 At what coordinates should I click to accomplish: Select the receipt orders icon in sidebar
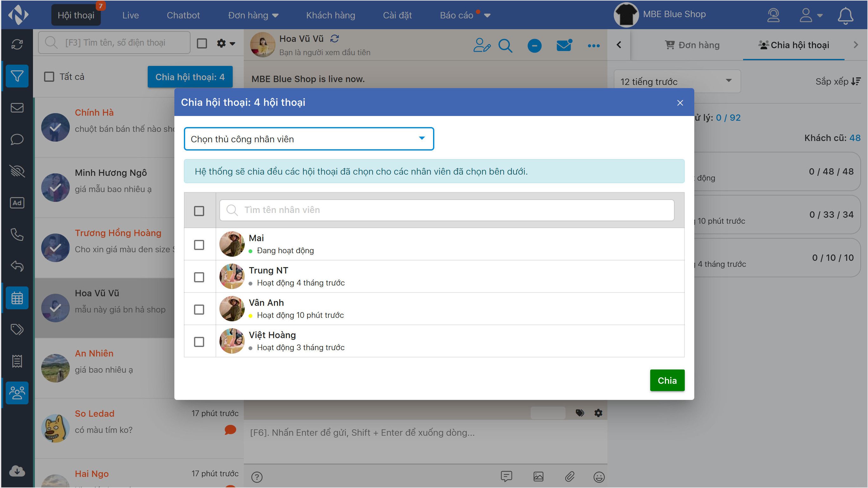tap(17, 361)
